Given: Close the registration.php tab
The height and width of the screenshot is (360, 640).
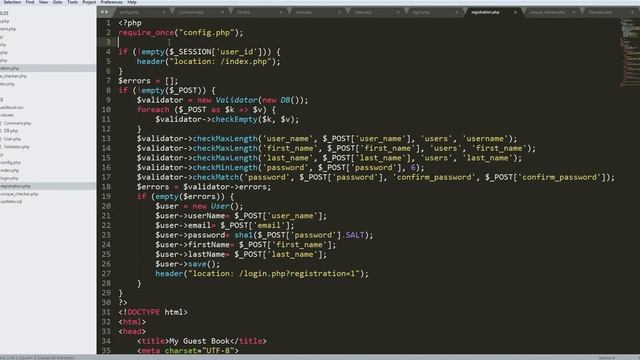Looking at the screenshot, I should 515,12.
